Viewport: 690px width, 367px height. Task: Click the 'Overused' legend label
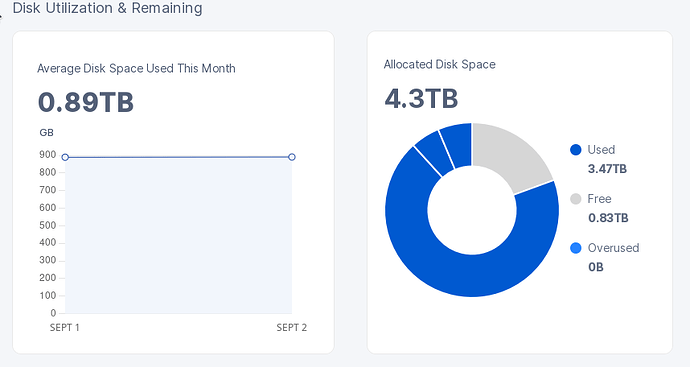tap(613, 248)
